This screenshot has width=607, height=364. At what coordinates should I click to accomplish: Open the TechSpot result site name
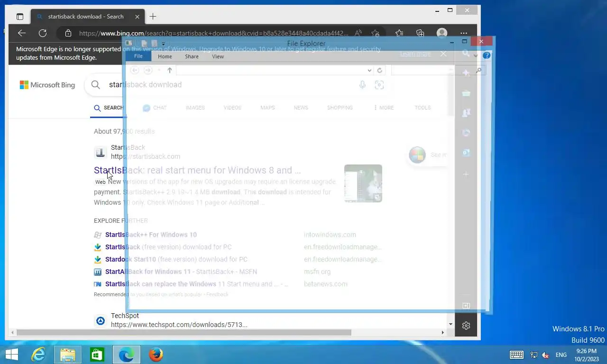click(x=125, y=316)
